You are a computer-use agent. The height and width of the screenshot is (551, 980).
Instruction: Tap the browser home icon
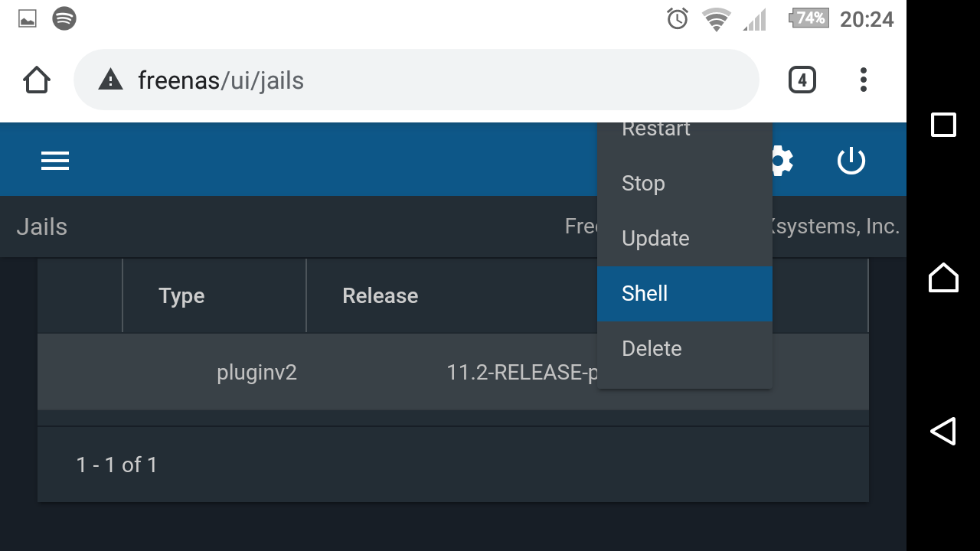37,80
